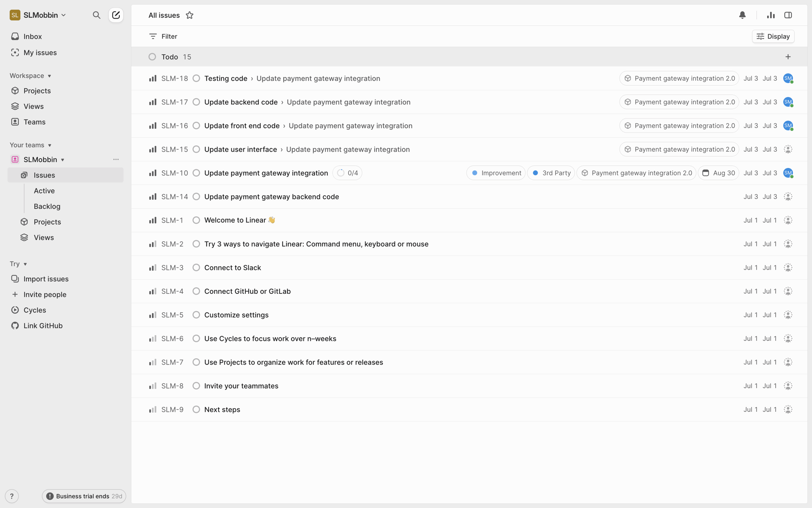The image size is (812, 508).
Task: Open Backlog issues view
Action: point(47,207)
